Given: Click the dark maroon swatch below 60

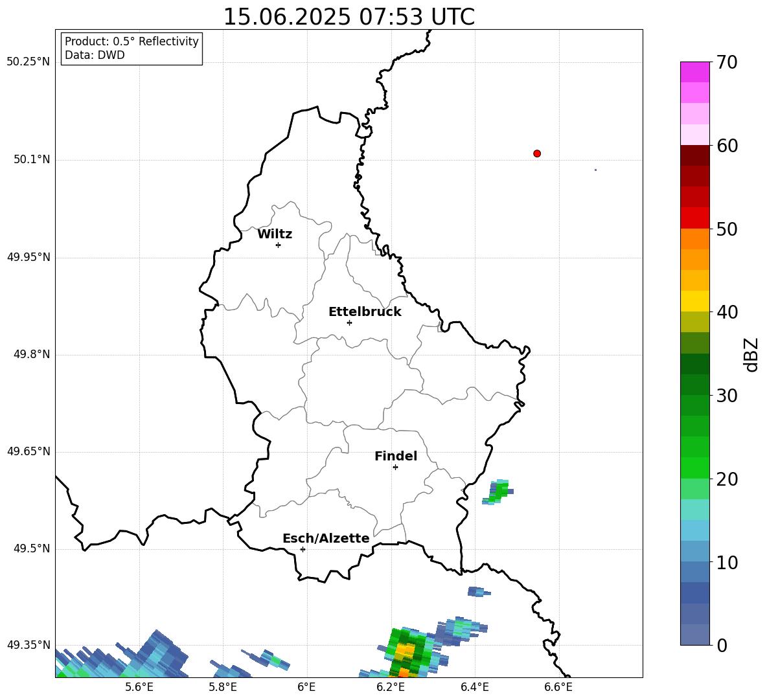Looking at the screenshot, I should [694, 155].
